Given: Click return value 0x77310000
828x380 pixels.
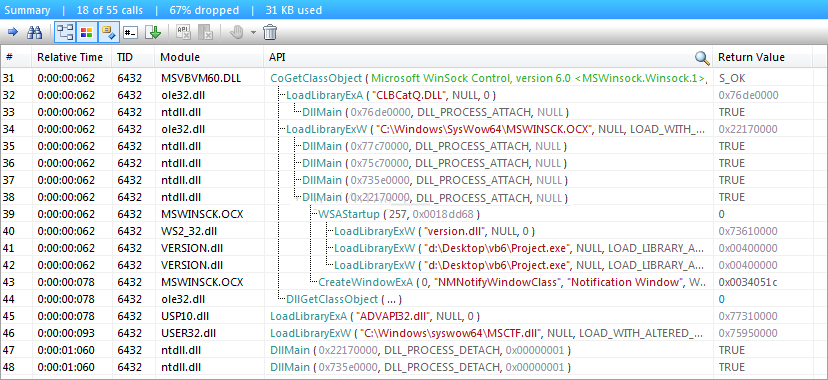Looking at the screenshot, I should [x=748, y=316].
